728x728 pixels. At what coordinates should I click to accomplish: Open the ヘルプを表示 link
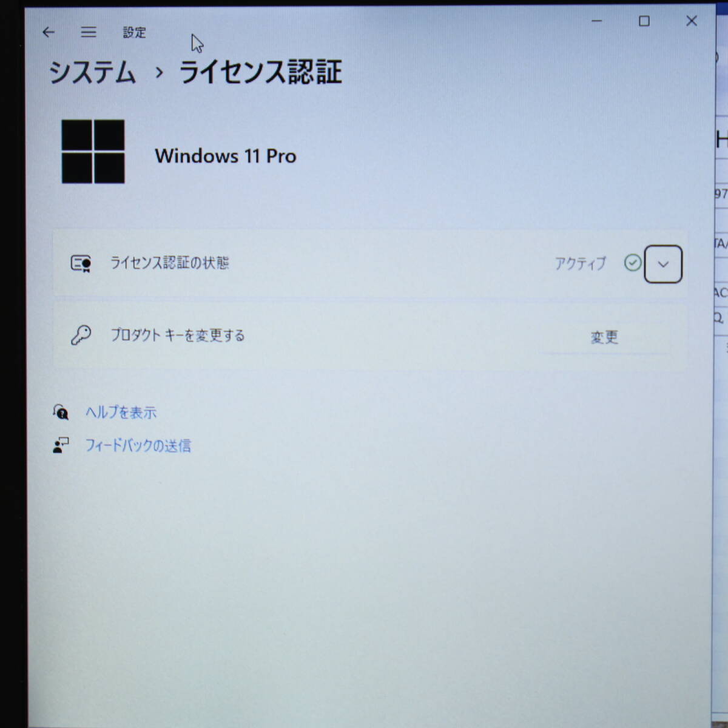pos(121,413)
